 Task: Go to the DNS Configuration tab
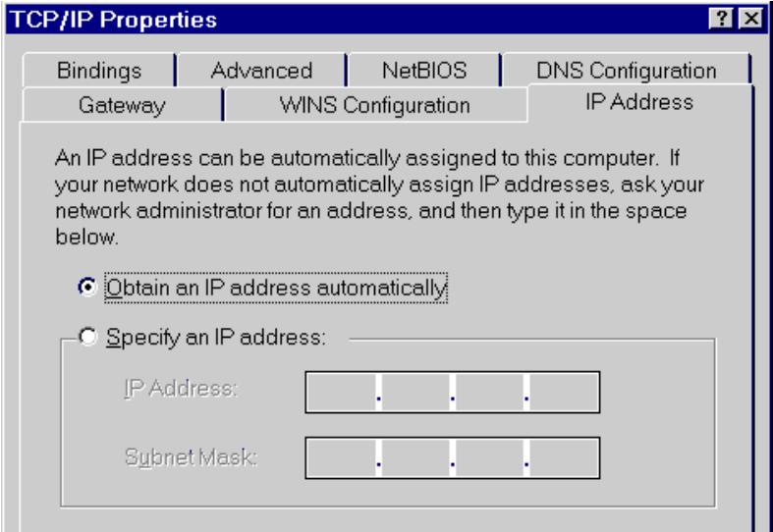pos(626,71)
